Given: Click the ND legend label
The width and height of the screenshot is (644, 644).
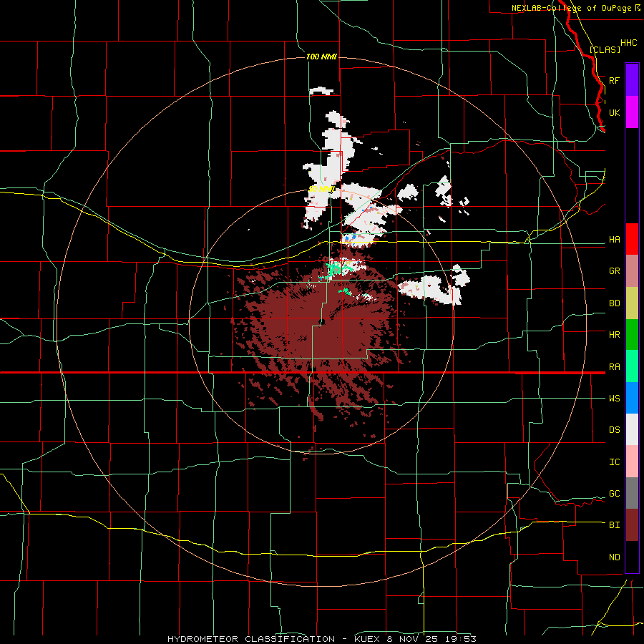Looking at the screenshot, I should [x=614, y=557].
